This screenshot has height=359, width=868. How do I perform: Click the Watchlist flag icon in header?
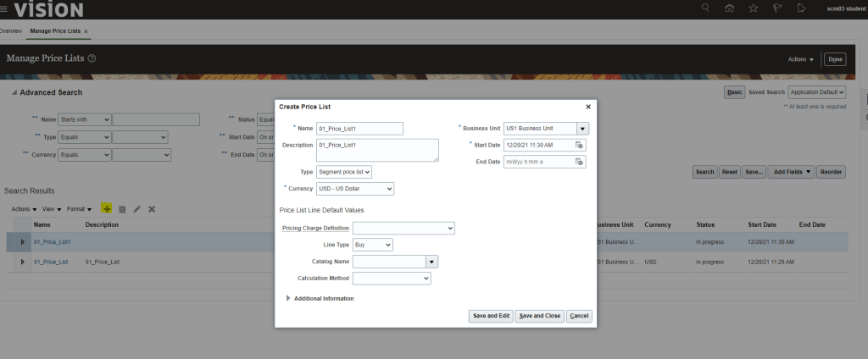point(776,8)
